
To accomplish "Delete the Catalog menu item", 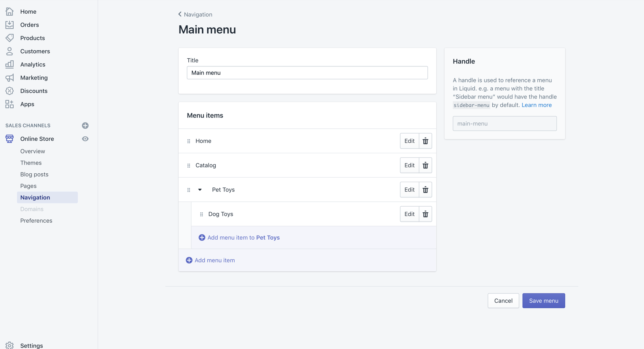I will [x=425, y=165].
